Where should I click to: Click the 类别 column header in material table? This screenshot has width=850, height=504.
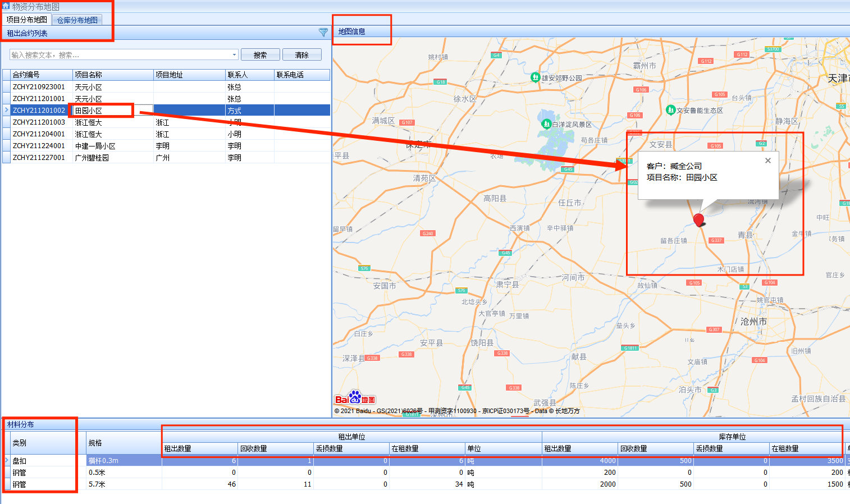pyautogui.click(x=48, y=443)
